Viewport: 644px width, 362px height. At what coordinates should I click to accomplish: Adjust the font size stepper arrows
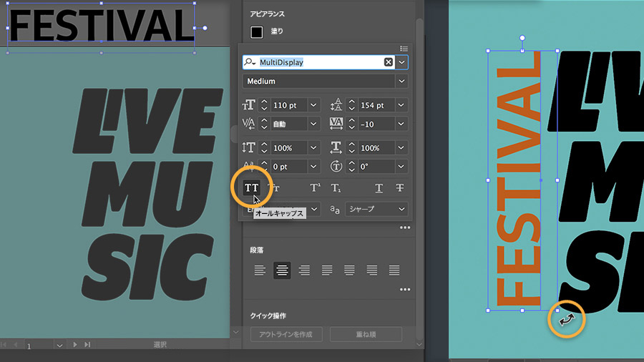point(264,105)
